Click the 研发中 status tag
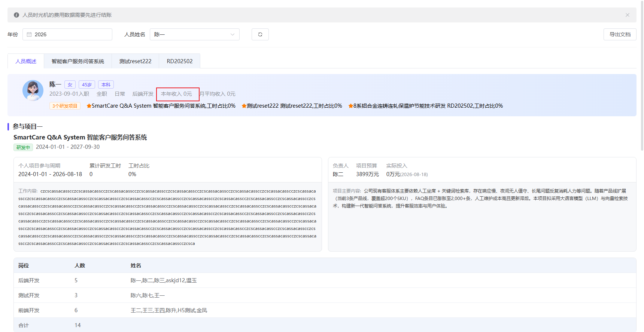 tap(23, 147)
